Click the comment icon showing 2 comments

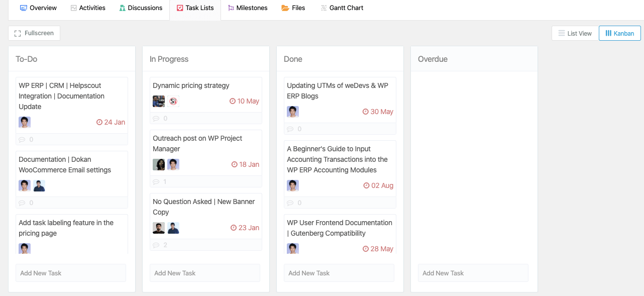pyautogui.click(x=155, y=245)
